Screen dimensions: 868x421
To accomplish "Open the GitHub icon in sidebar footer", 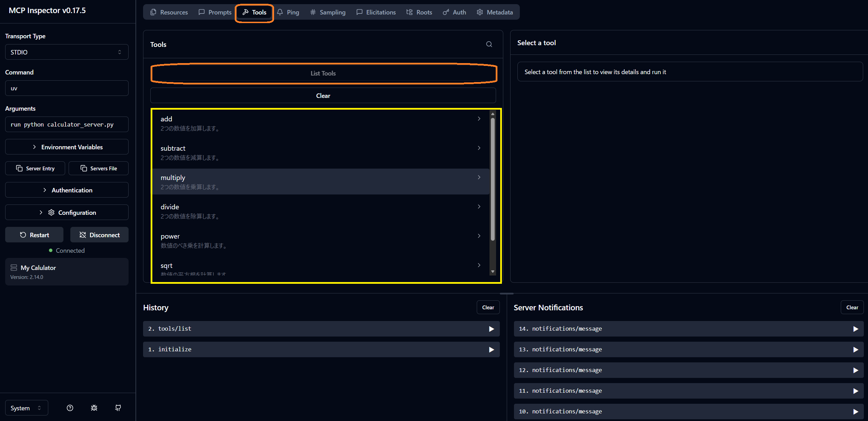I will click(x=118, y=408).
